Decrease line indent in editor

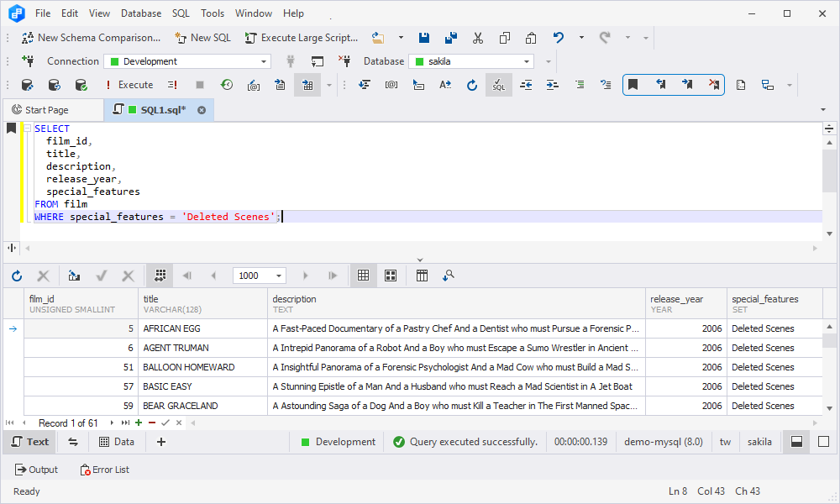(526, 85)
